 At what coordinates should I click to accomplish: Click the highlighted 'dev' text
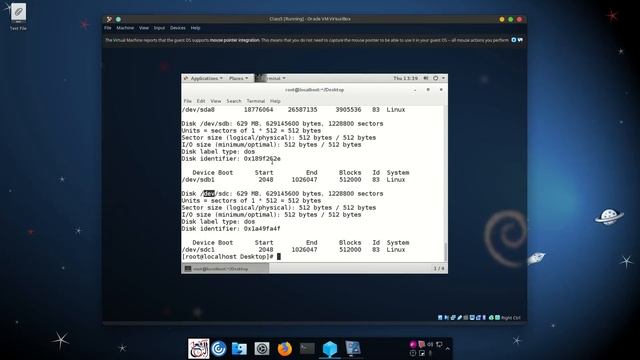coord(209,193)
